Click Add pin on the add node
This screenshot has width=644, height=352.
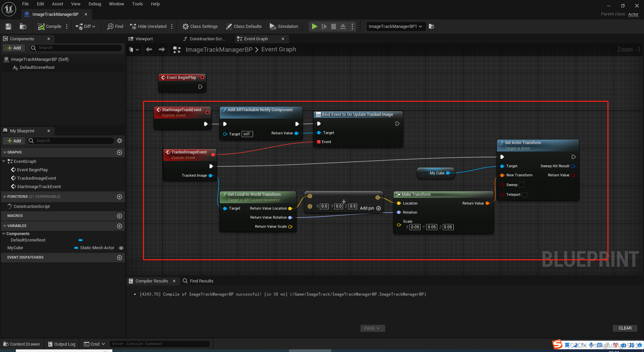point(370,208)
